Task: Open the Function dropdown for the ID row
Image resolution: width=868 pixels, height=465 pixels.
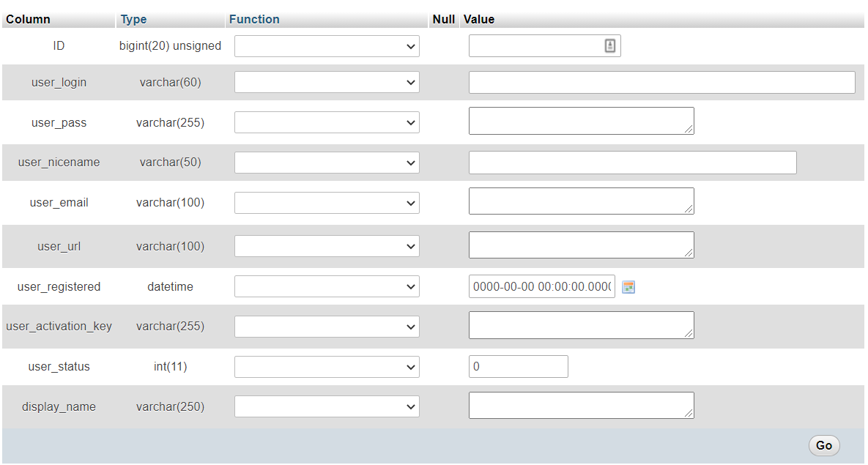Action: click(327, 45)
